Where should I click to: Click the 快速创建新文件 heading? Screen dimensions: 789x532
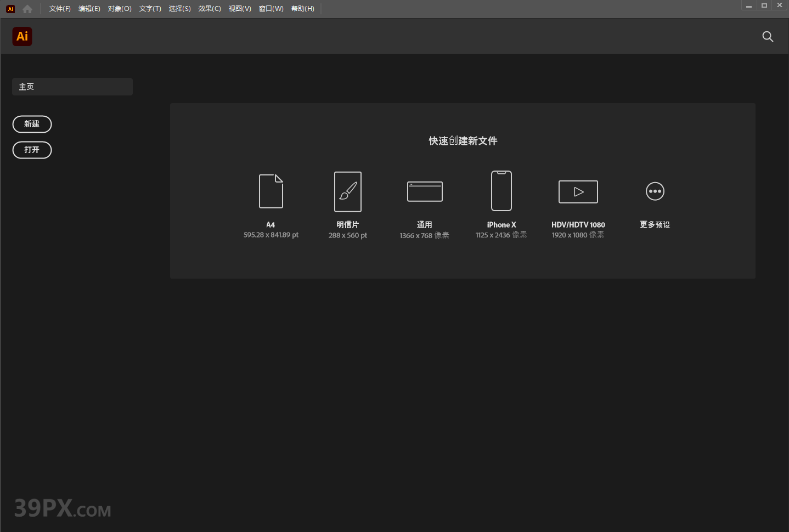tap(463, 141)
